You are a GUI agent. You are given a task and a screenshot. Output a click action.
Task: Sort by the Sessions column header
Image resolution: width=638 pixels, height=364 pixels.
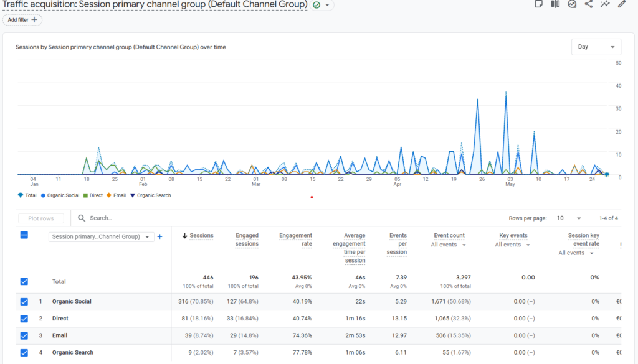coord(201,236)
